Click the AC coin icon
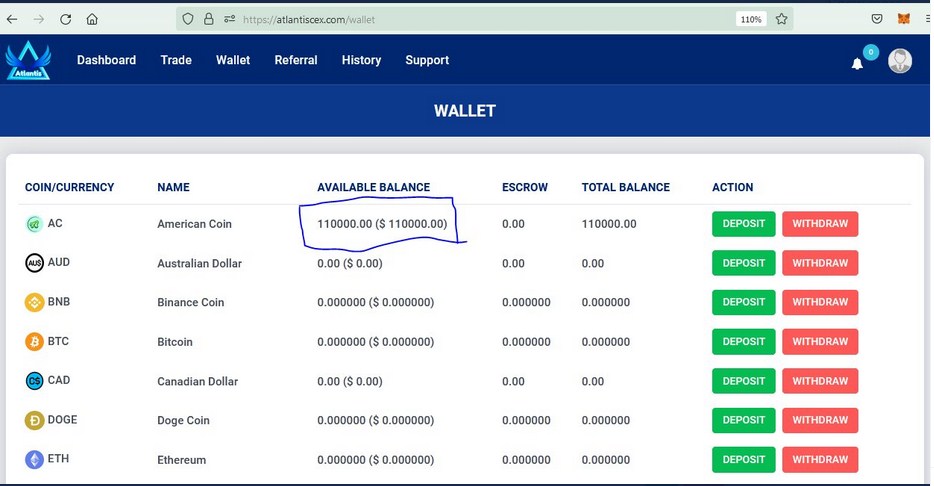This screenshot has width=934, height=486. (x=35, y=224)
